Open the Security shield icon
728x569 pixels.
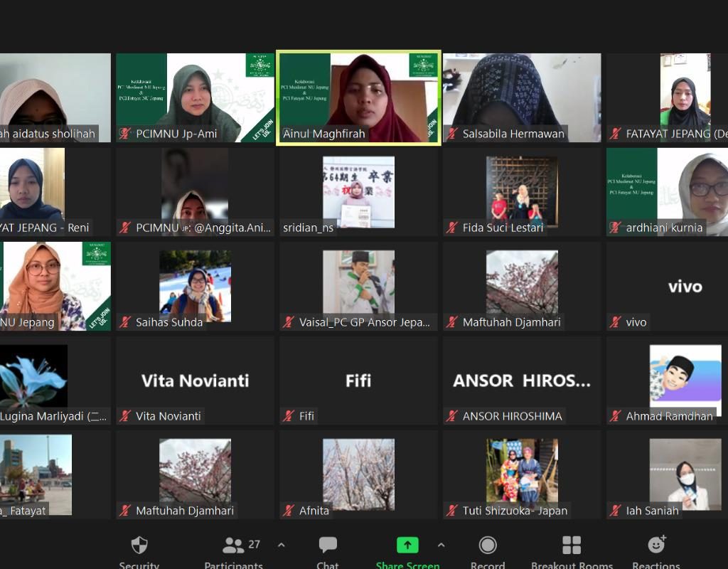point(139,546)
